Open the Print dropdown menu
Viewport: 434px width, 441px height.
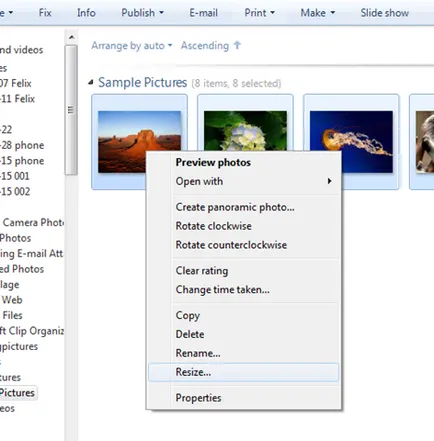click(259, 13)
